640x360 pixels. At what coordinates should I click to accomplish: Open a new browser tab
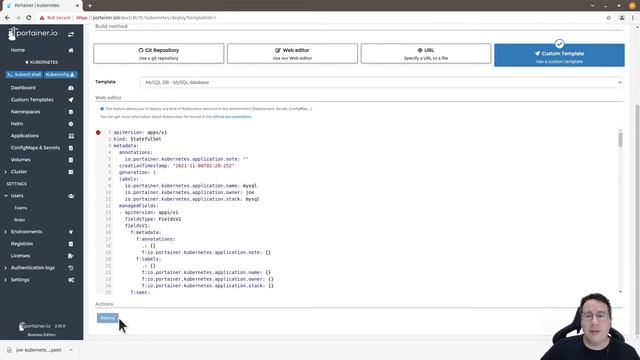point(90,6)
